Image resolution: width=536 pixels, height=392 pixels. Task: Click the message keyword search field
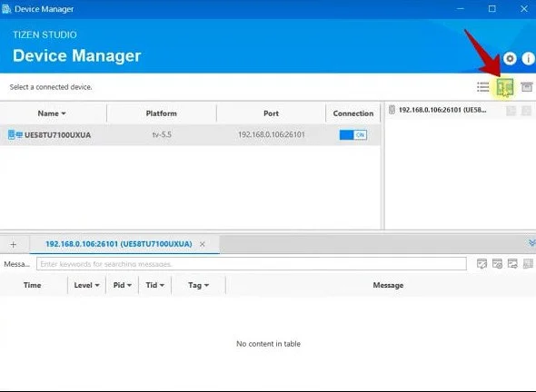pyautogui.click(x=252, y=264)
